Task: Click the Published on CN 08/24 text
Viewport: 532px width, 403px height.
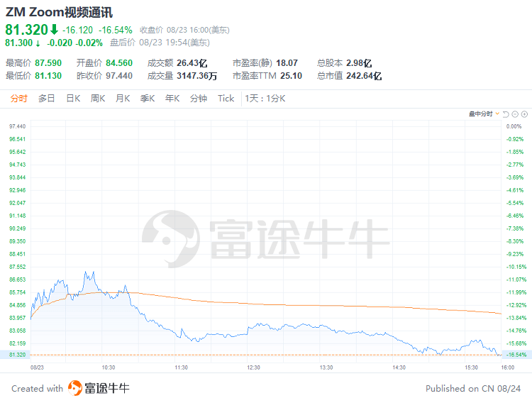Action: [x=473, y=388]
